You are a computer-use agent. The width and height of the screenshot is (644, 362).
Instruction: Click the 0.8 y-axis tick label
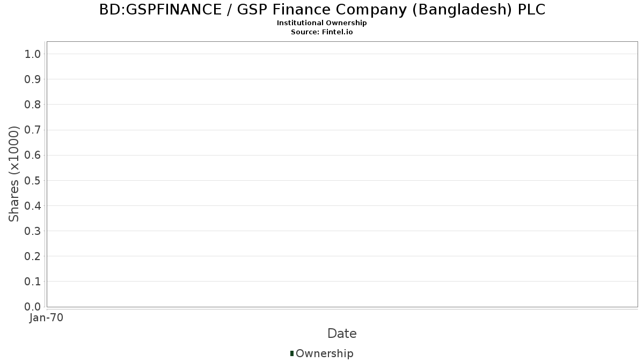point(33,105)
